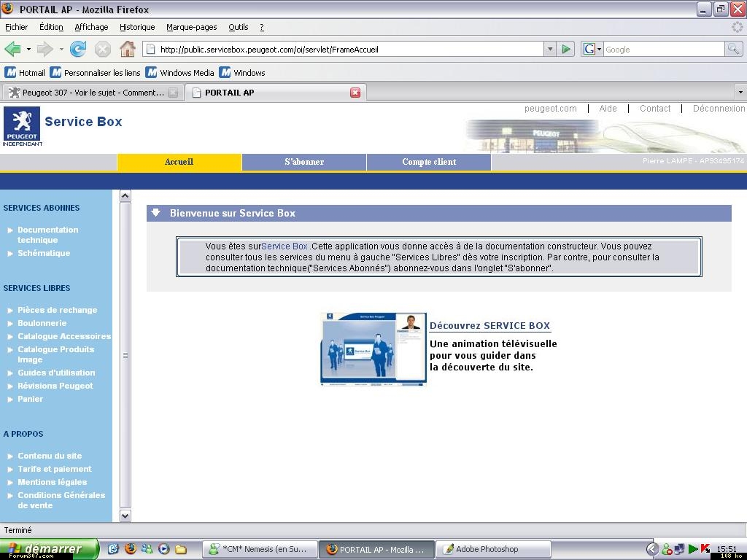Image resolution: width=747 pixels, height=560 pixels.
Task: Select the Compte client tab
Action: click(x=429, y=162)
